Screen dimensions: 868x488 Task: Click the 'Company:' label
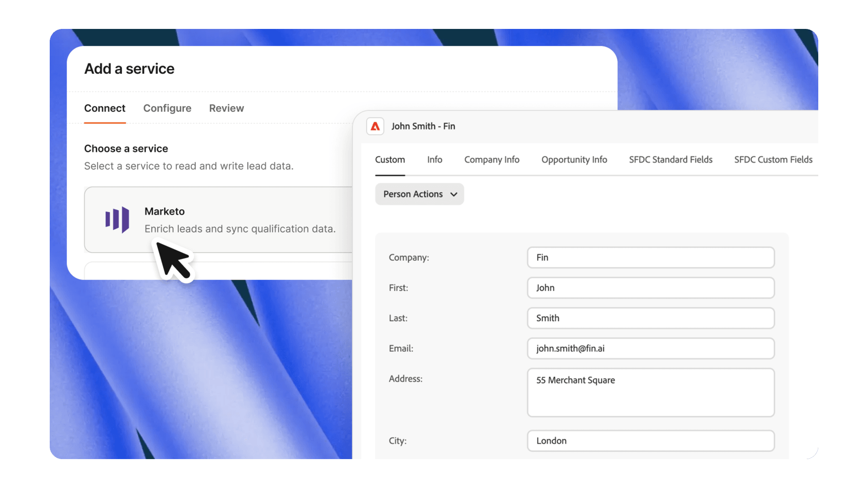tap(409, 258)
